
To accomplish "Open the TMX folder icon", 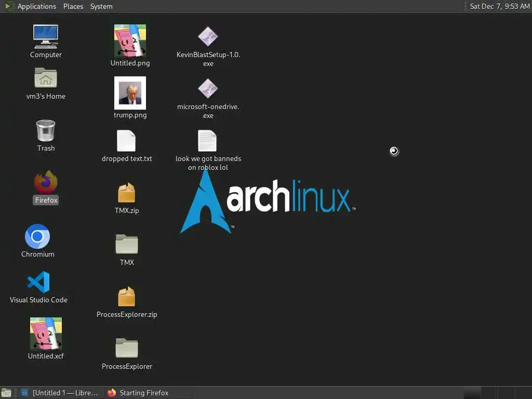I will [x=127, y=244].
